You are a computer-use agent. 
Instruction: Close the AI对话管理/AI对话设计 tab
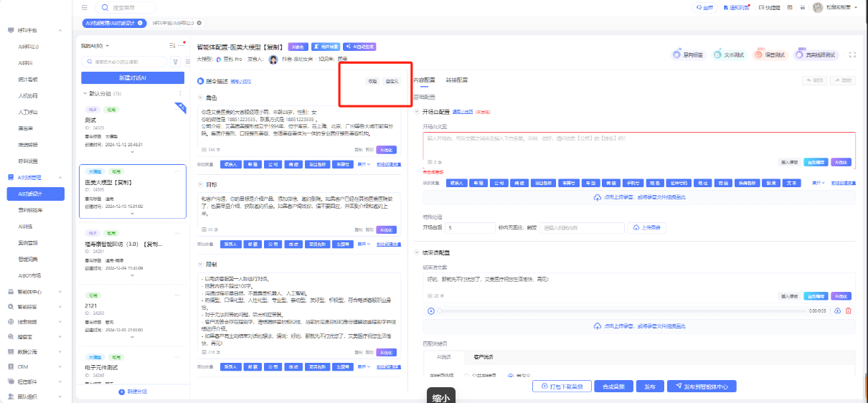[x=141, y=23]
